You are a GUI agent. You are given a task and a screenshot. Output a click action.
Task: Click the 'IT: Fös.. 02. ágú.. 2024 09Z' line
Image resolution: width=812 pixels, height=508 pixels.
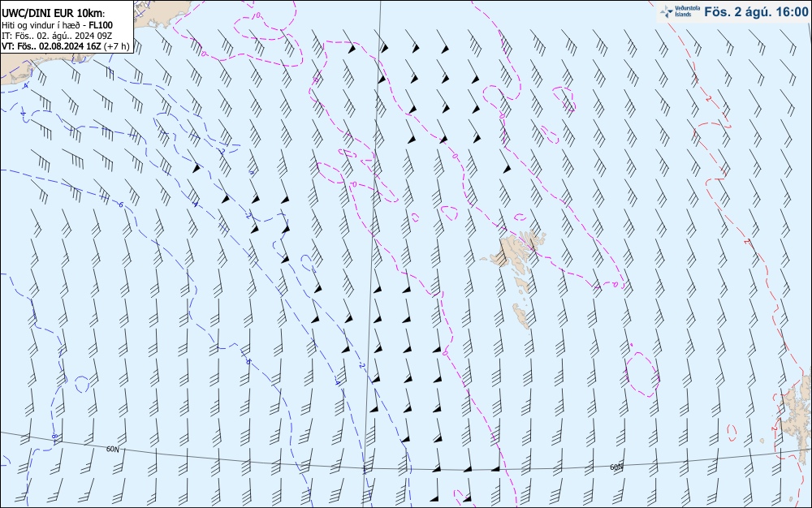click(57, 36)
